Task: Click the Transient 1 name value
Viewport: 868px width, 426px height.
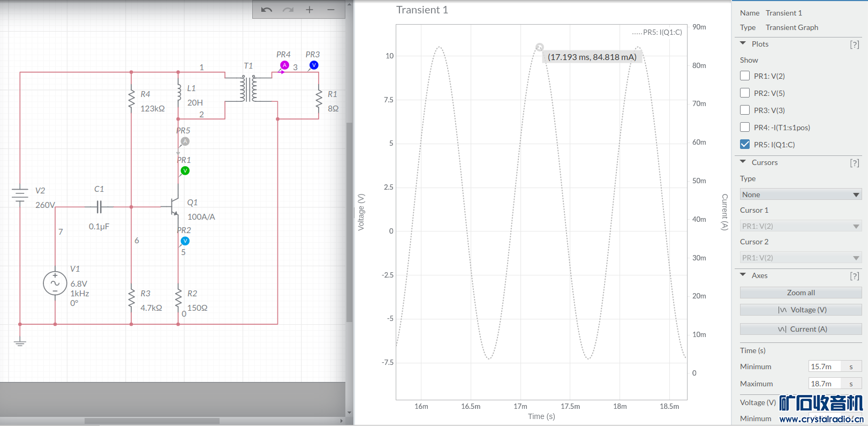Action: 784,13
